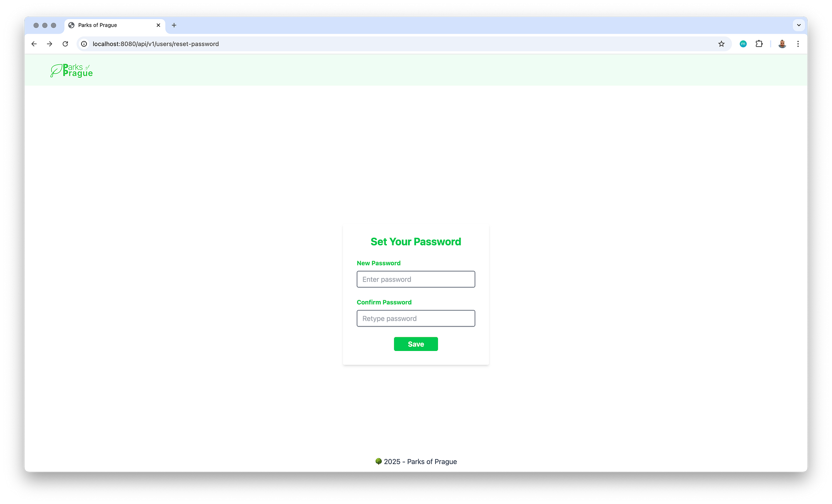The width and height of the screenshot is (832, 504).
Task: Click the Save button
Action: pyautogui.click(x=416, y=344)
